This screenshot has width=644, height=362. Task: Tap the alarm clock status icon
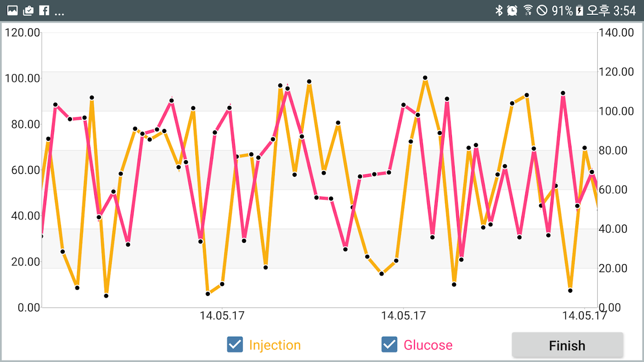tap(512, 10)
